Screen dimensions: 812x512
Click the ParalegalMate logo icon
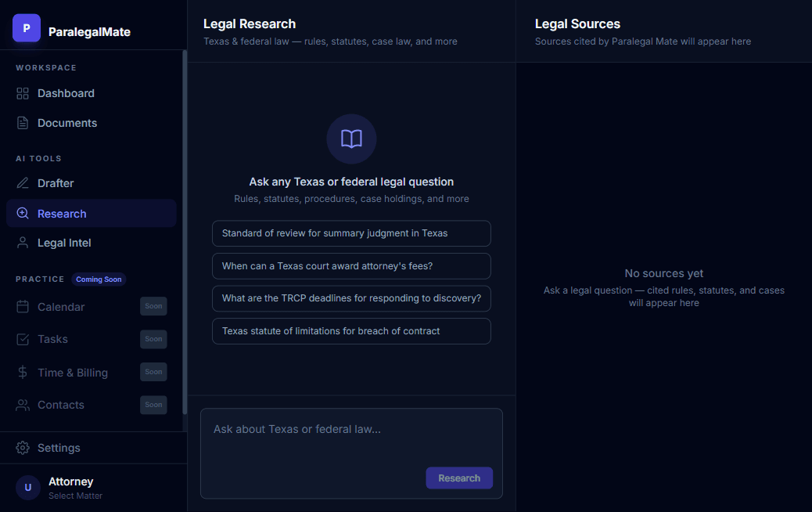(x=26, y=28)
